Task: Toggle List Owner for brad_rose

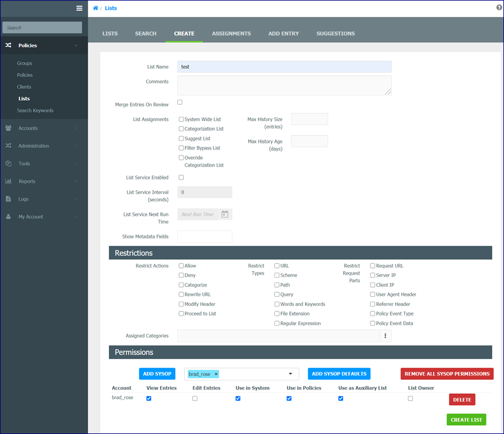Action: 411,398
